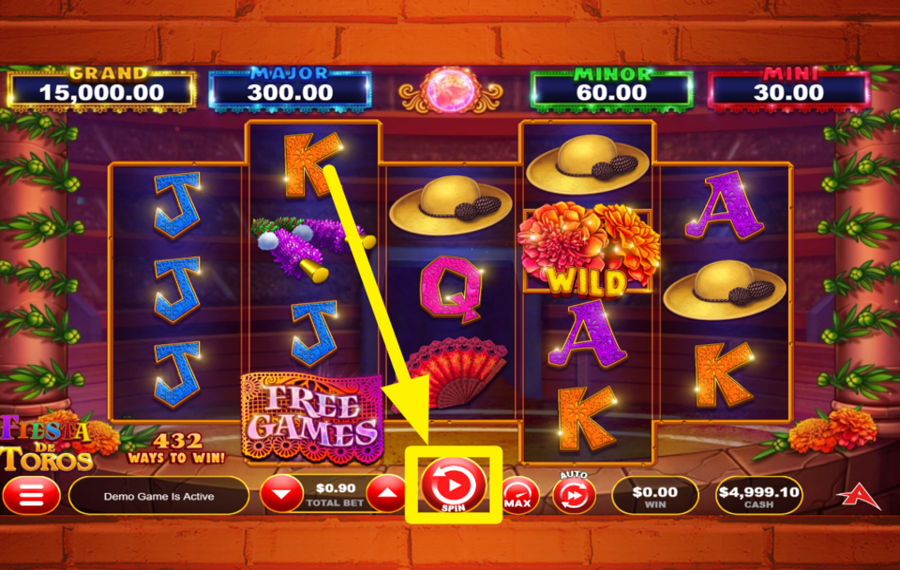Click the marigold Wild symbol

(587, 250)
